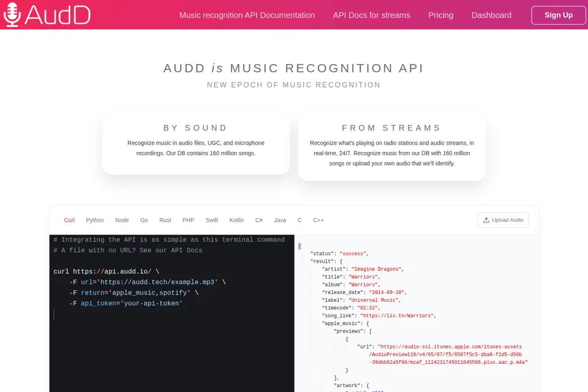
Task: Click the "status": "success" JSON line
Action: click(x=339, y=254)
